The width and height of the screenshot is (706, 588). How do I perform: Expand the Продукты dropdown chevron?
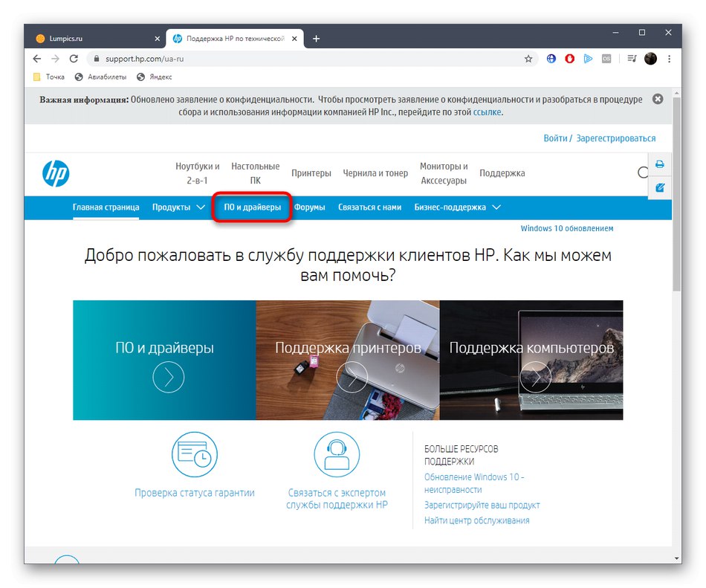pos(201,207)
